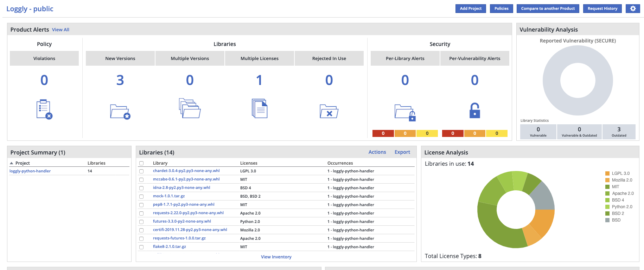Viewport: 644px width, 270px height.
Task: Click the Multiple Licenses count 1
Action: (259, 80)
